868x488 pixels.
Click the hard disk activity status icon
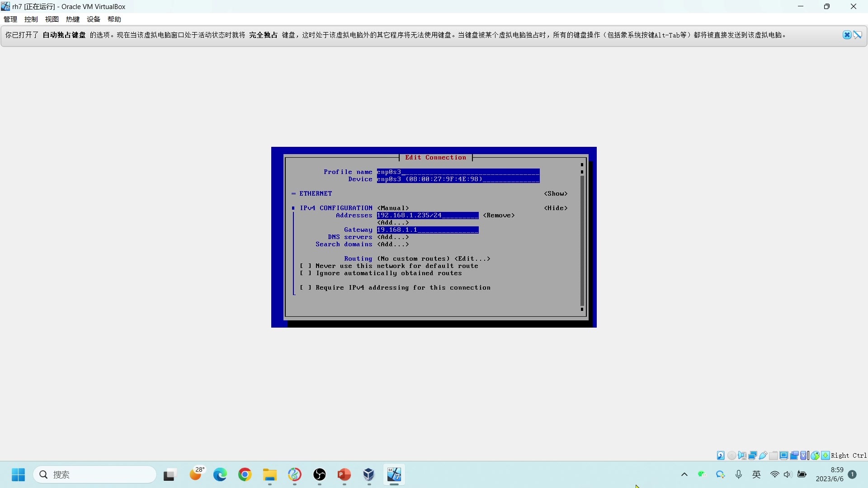point(721,455)
